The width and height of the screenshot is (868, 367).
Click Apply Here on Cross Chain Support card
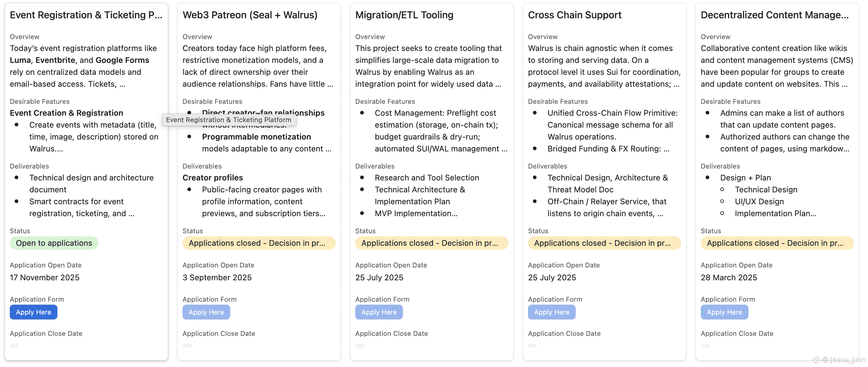tap(551, 312)
